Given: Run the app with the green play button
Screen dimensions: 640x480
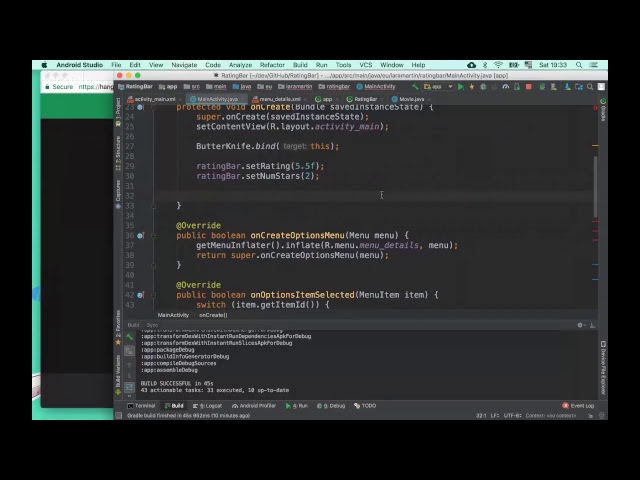Looking at the screenshot, I should [461, 87].
